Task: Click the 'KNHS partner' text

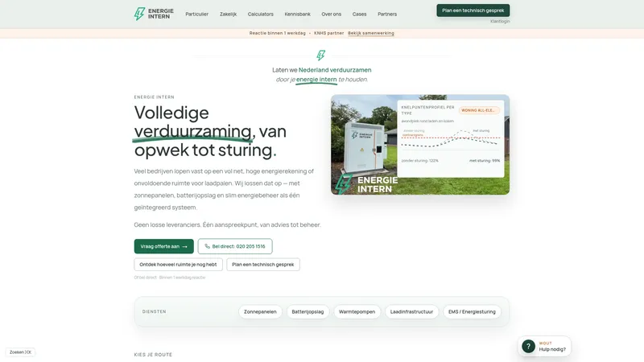Action: click(x=328, y=33)
